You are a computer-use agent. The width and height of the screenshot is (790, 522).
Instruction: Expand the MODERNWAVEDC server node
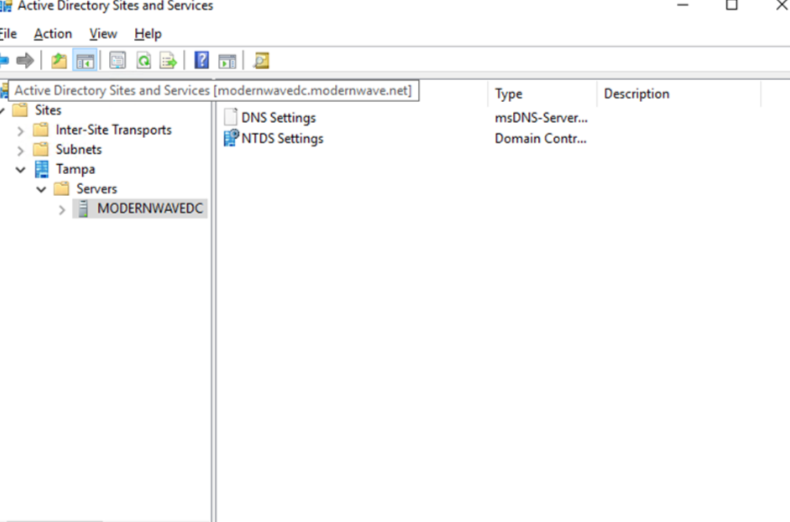point(62,209)
